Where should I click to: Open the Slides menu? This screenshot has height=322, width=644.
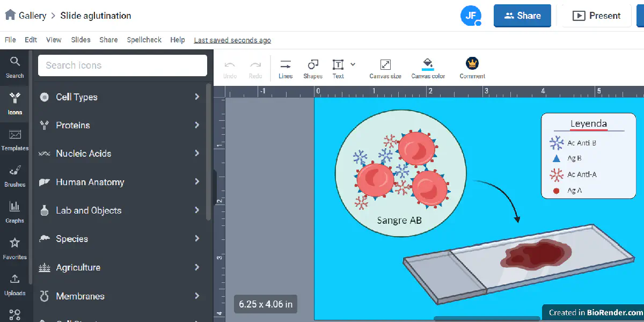coord(81,40)
